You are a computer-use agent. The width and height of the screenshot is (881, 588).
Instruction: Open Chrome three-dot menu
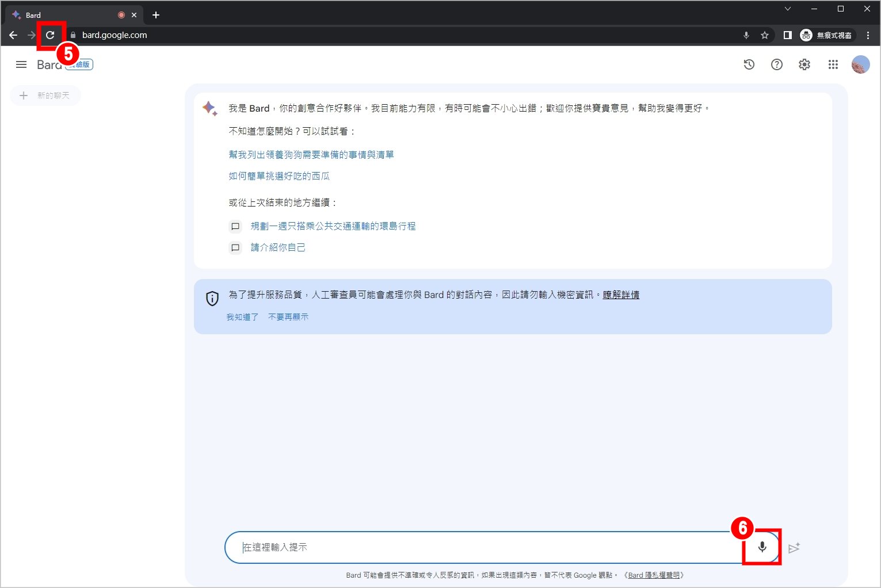click(868, 35)
